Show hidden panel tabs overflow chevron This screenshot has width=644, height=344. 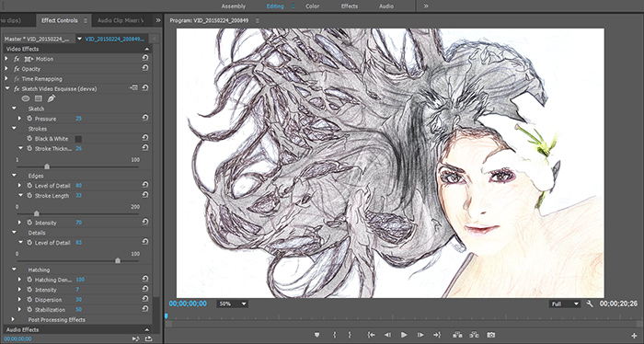click(x=157, y=20)
